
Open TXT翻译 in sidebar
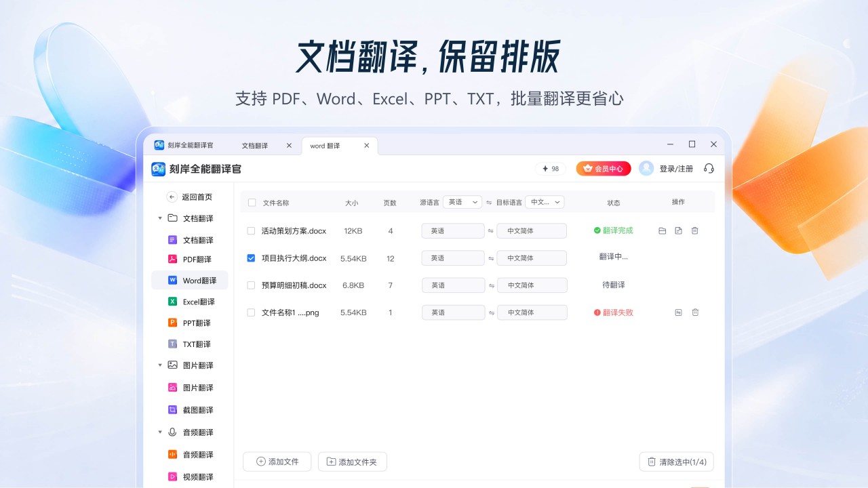[190, 344]
